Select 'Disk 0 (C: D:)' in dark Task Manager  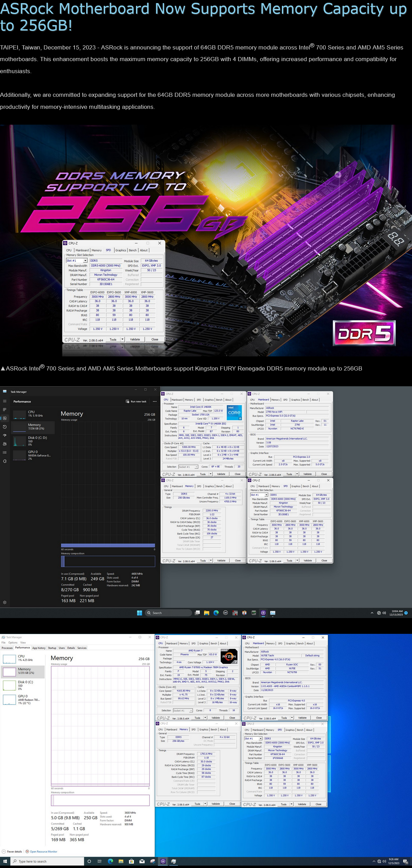[x=33, y=441]
